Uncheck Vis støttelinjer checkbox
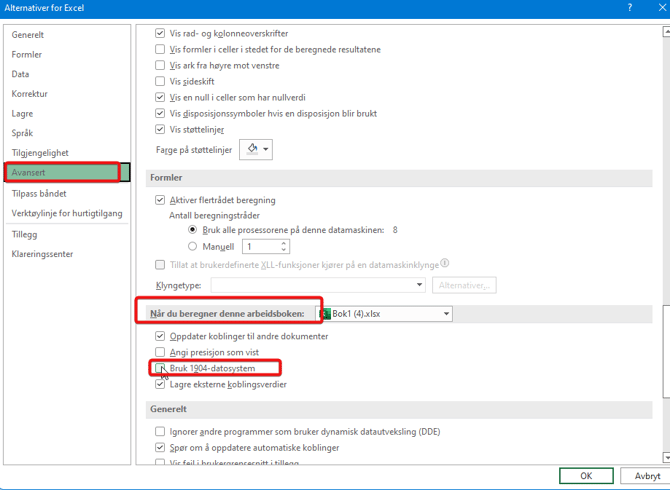The width and height of the screenshot is (670, 490). (160, 129)
